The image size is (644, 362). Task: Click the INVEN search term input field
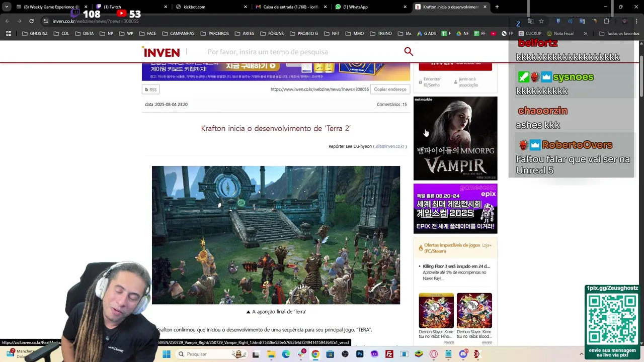302,52
